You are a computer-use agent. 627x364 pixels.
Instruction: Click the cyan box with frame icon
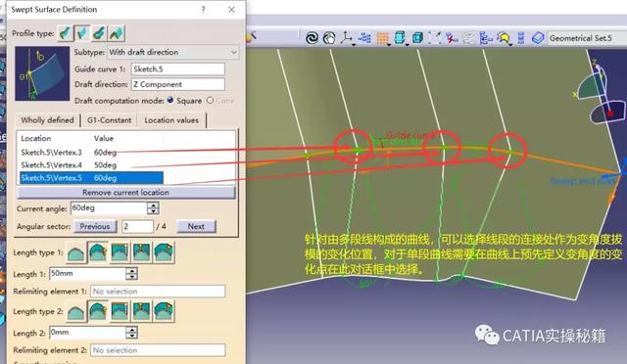[400, 38]
